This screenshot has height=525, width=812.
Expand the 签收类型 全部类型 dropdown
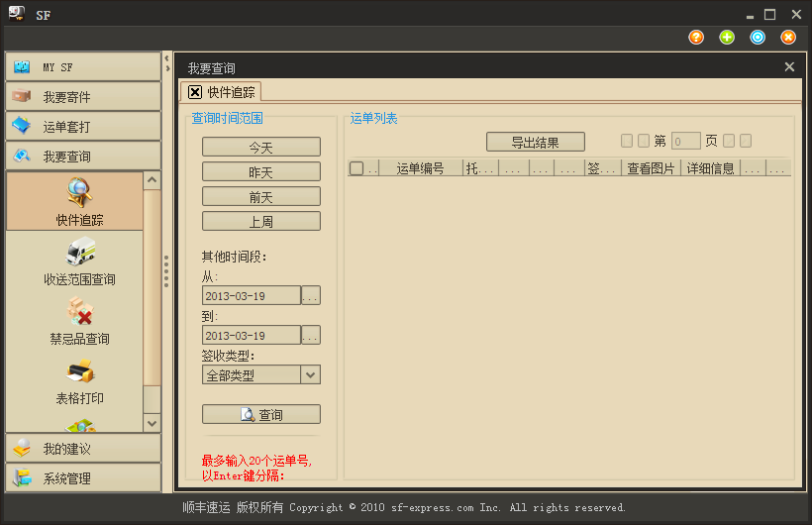coord(310,374)
